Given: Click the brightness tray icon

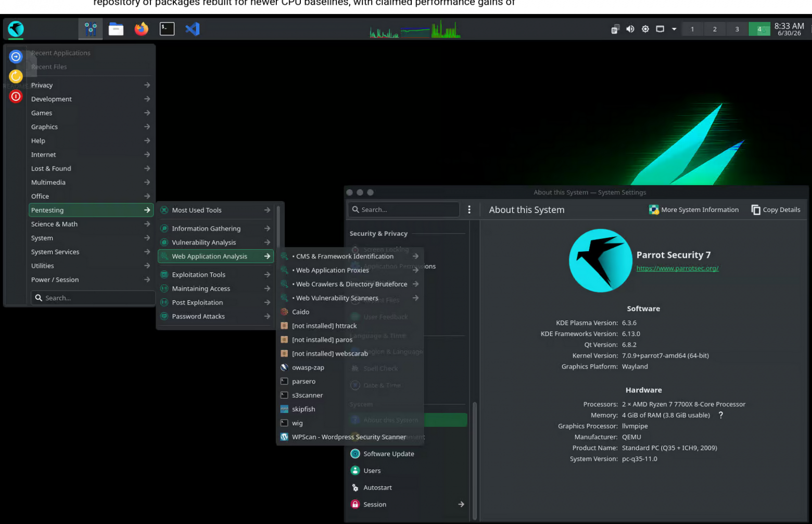Looking at the screenshot, I should pyautogui.click(x=645, y=29).
